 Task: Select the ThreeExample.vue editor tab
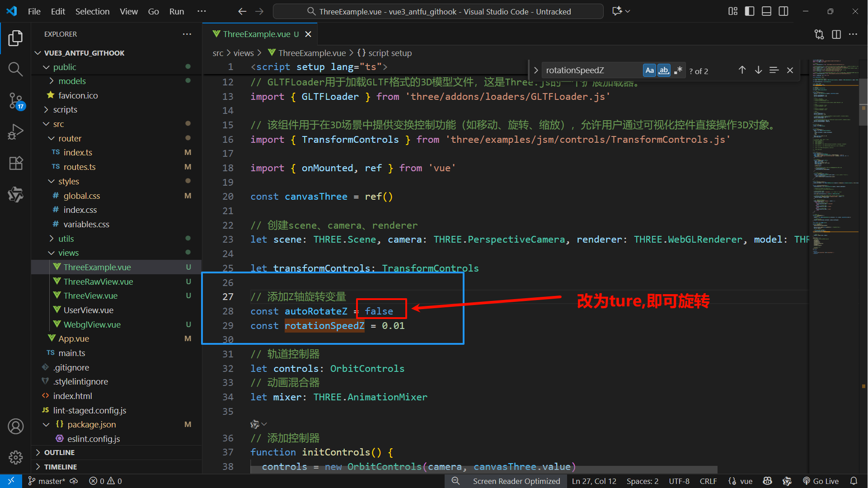tap(256, 34)
